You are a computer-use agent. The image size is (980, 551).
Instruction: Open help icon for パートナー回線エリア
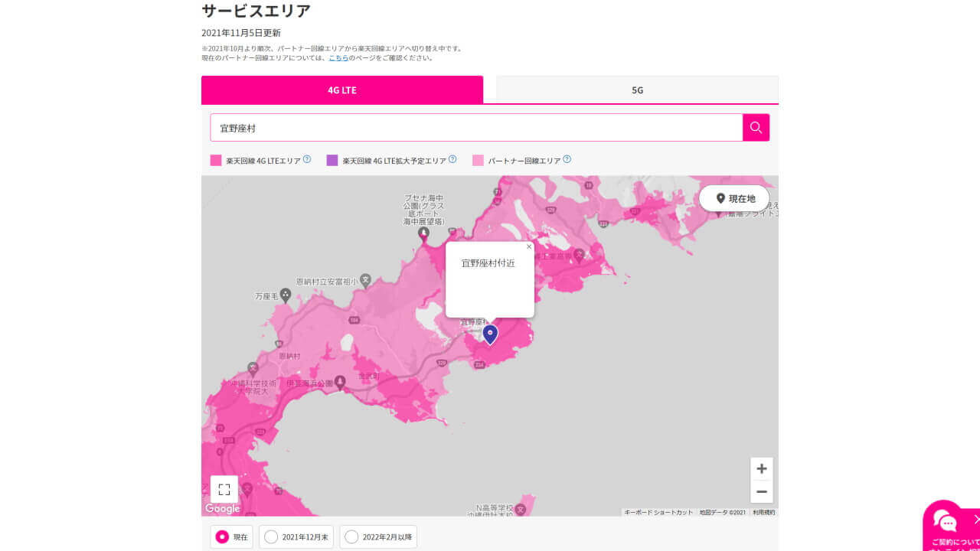coord(567,159)
